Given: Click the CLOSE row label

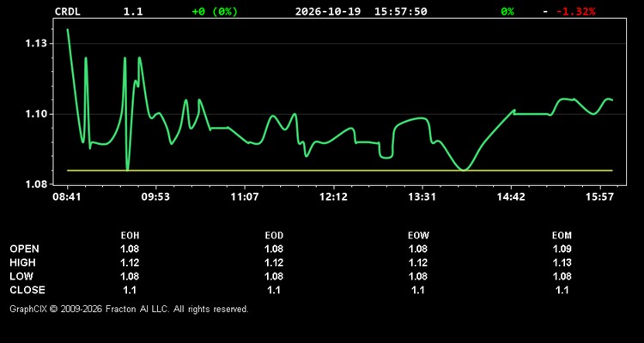Looking at the screenshot, I should (27, 290).
